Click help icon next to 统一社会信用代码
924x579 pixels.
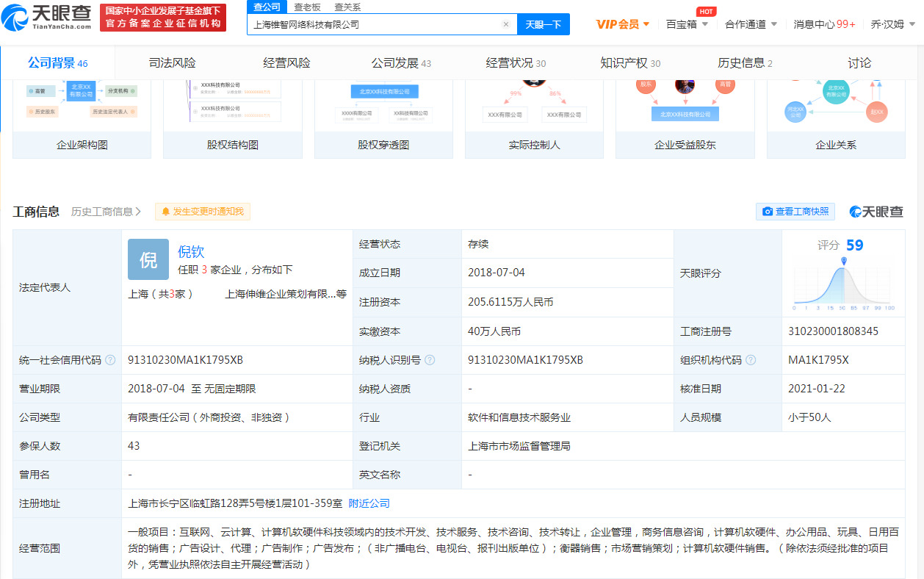110,360
